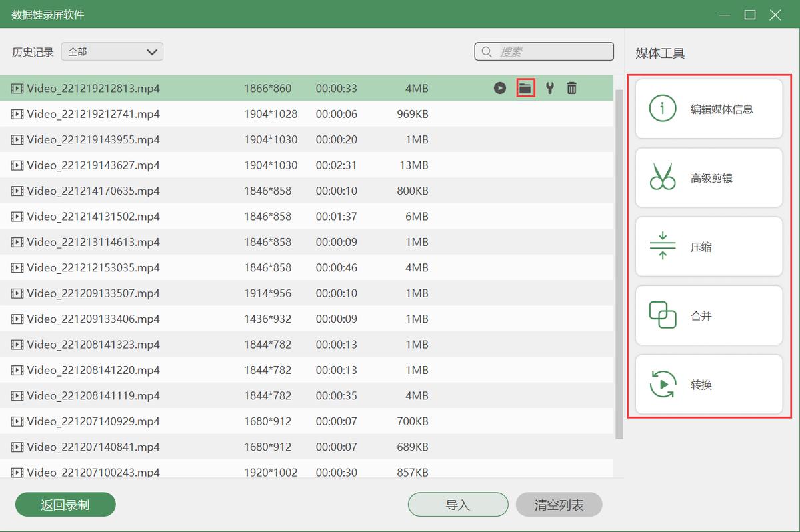800x532 pixels.
Task: Select the Video_221209133406.mp4 recording
Action: point(200,319)
